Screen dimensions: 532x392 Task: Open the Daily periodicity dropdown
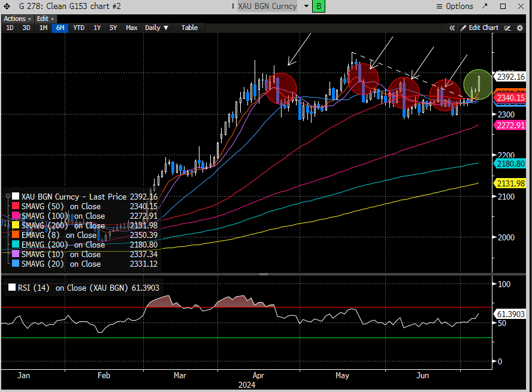[x=157, y=28]
